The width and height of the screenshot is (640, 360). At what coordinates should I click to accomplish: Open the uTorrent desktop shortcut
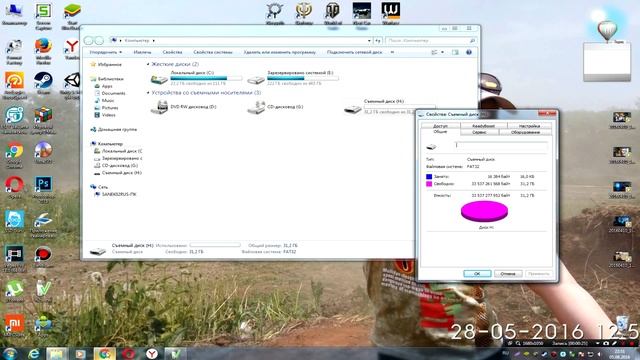[14, 291]
